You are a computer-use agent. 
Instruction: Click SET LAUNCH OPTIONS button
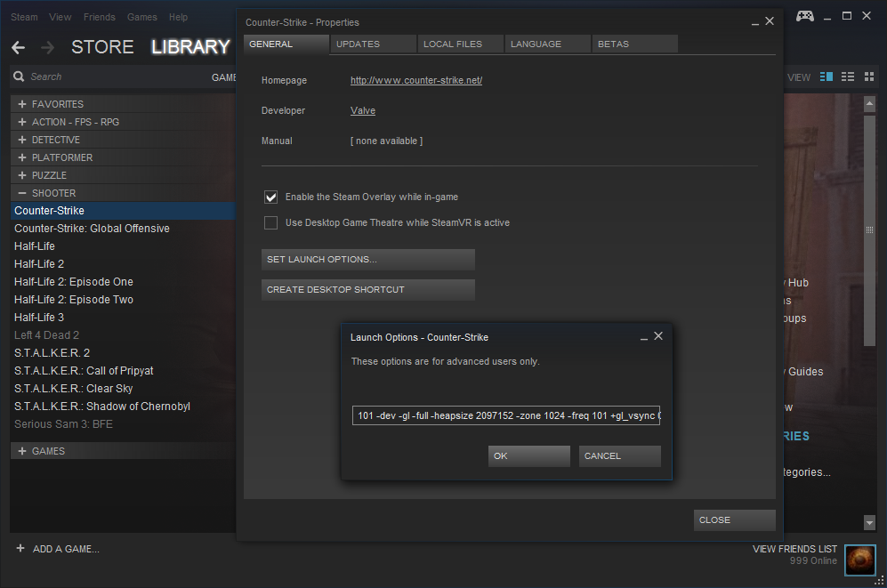point(367,260)
